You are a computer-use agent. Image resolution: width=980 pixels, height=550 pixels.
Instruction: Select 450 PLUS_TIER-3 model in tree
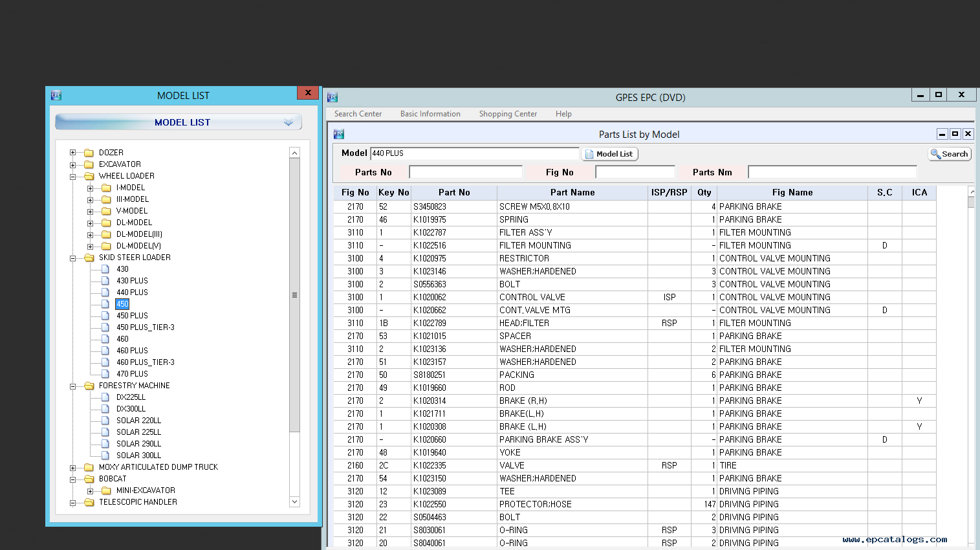[x=145, y=327]
